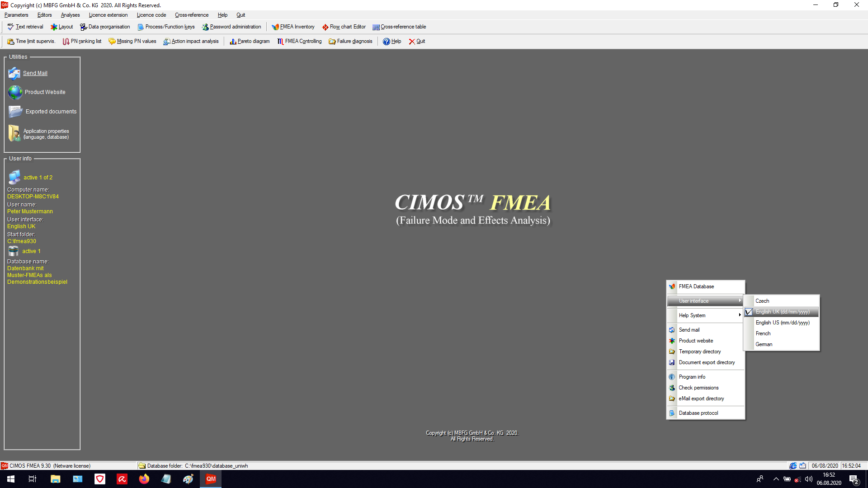Choose FMEA Database in context menu
The image size is (868, 488).
(x=705, y=286)
